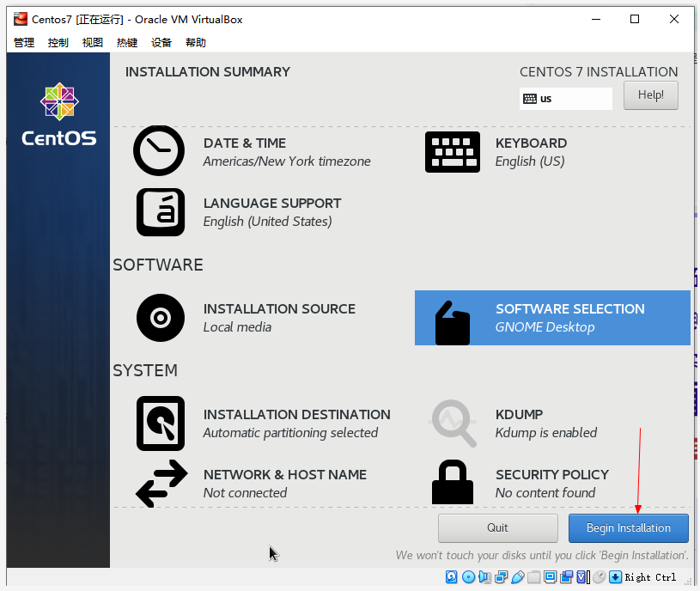The height and width of the screenshot is (591, 700).
Task: Click the VirtualBox title bar icon
Action: click(21, 19)
